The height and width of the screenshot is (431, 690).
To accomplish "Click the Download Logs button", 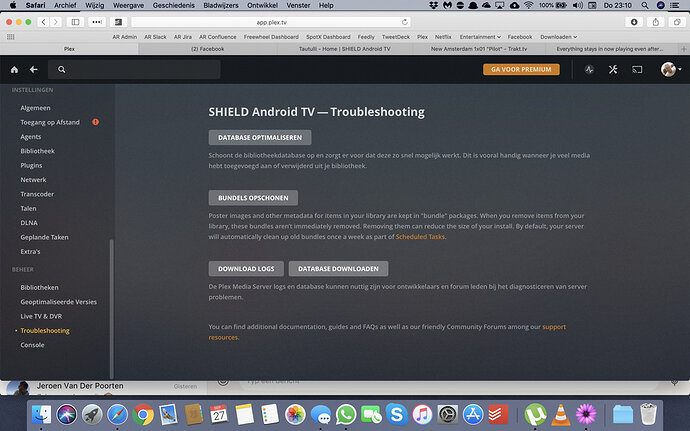I will click(x=246, y=269).
